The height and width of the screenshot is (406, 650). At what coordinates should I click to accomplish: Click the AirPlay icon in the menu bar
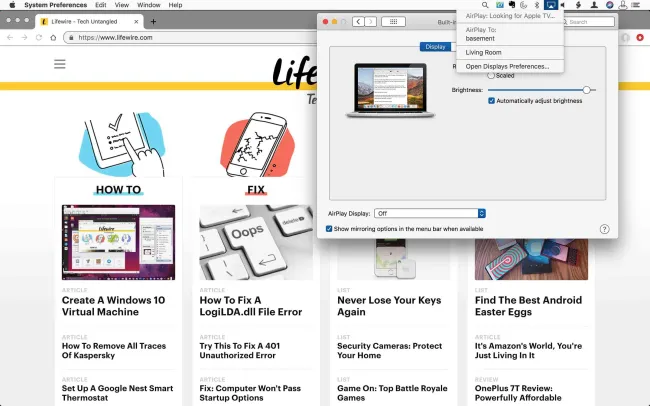550,5
